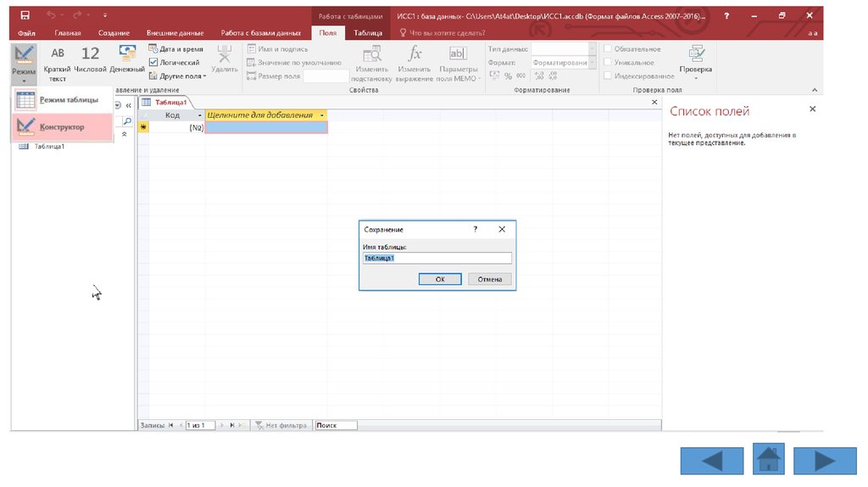Click the Проверка validation icon
Screen dimensions: 868x487
click(x=695, y=58)
